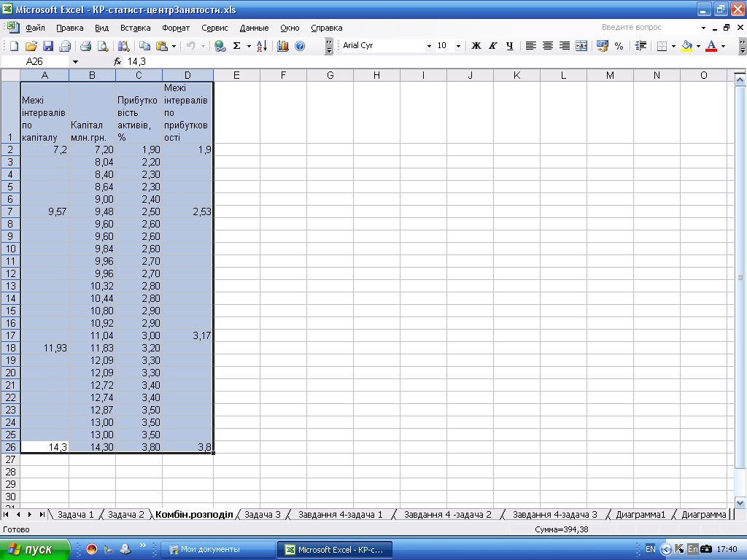Apply the yellow Fill Color bucket
Screen dimensions: 747x560
pyautogui.click(x=686, y=46)
